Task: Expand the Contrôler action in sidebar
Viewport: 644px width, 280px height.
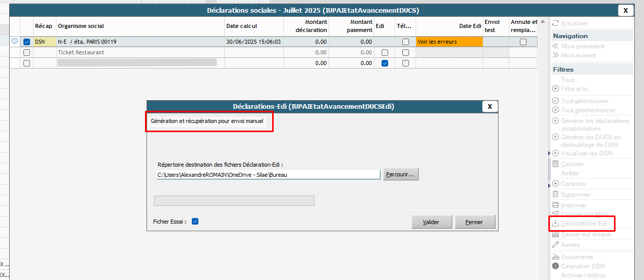Action: click(555, 184)
